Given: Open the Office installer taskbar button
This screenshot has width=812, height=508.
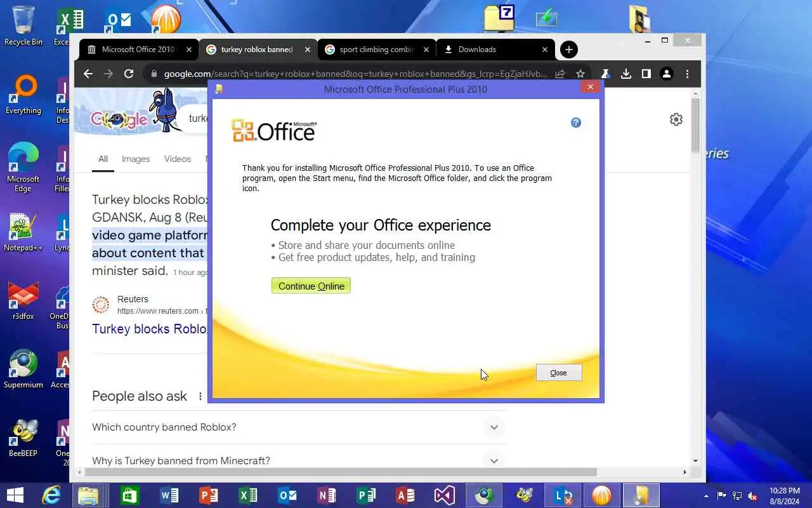Looking at the screenshot, I should (641, 495).
